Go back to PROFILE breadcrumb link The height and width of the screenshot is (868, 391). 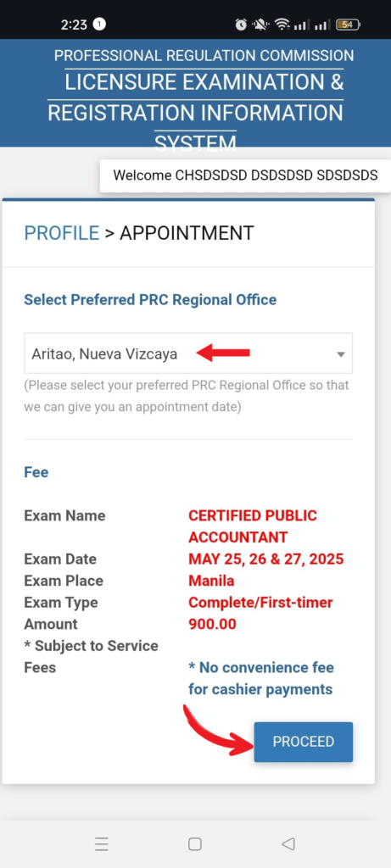pyautogui.click(x=61, y=233)
